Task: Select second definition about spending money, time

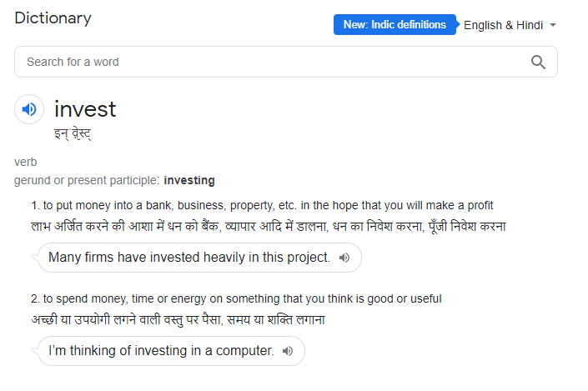Action: click(x=236, y=298)
